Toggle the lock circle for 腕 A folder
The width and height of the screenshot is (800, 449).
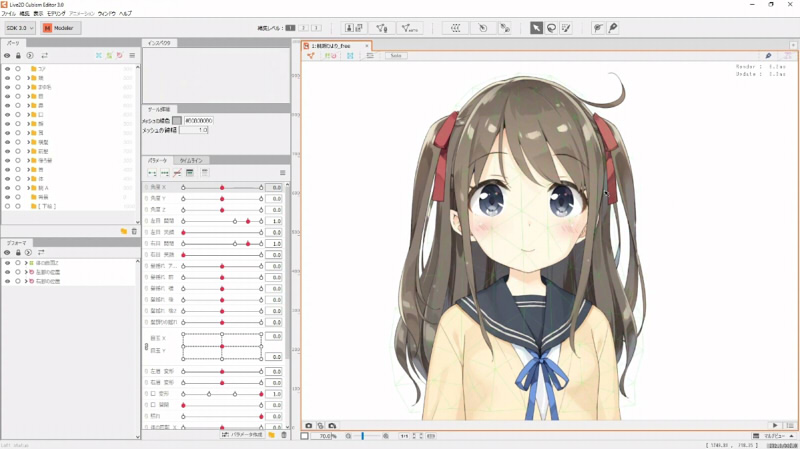tap(18, 188)
